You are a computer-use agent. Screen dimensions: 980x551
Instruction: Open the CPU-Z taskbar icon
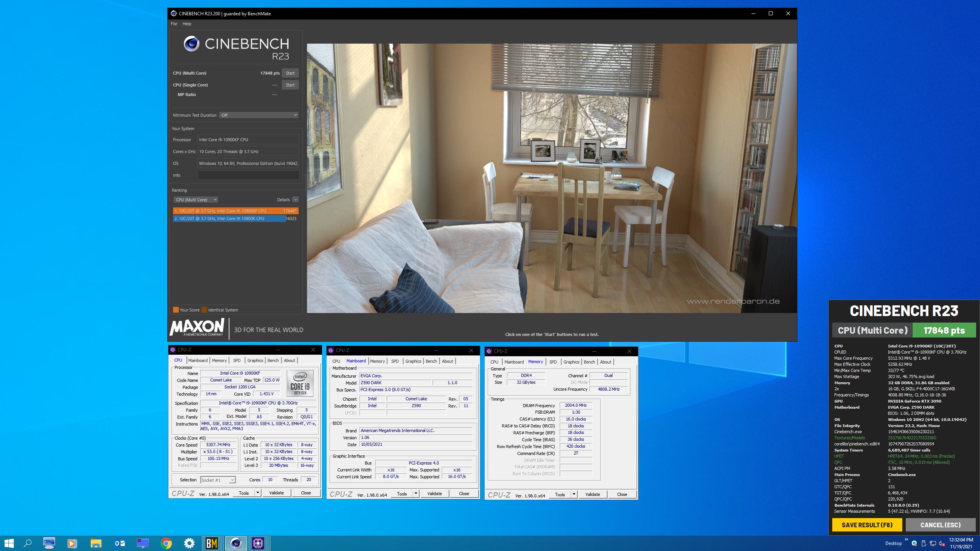pyautogui.click(x=258, y=543)
